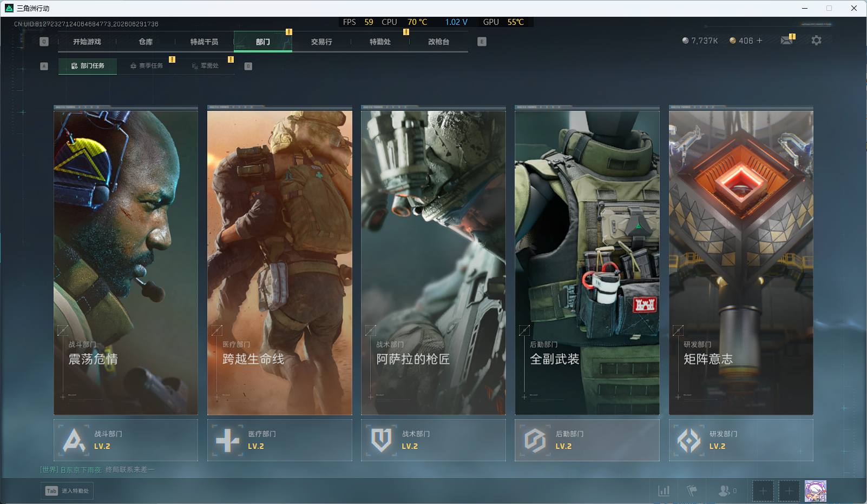Image resolution: width=867 pixels, height=504 pixels.
Task: Click the expand icon on 全副武装 card
Action: point(524,330)
